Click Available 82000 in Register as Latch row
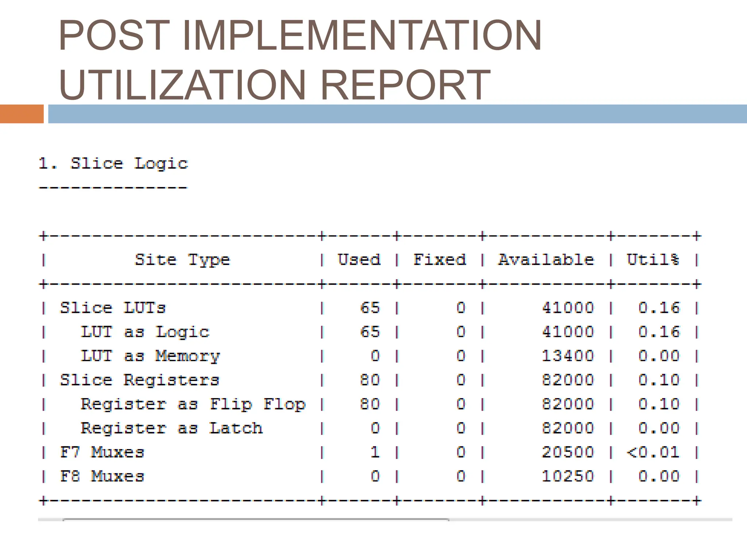The height and width of the screenshot is (560, 747). (x=568, y=428)
